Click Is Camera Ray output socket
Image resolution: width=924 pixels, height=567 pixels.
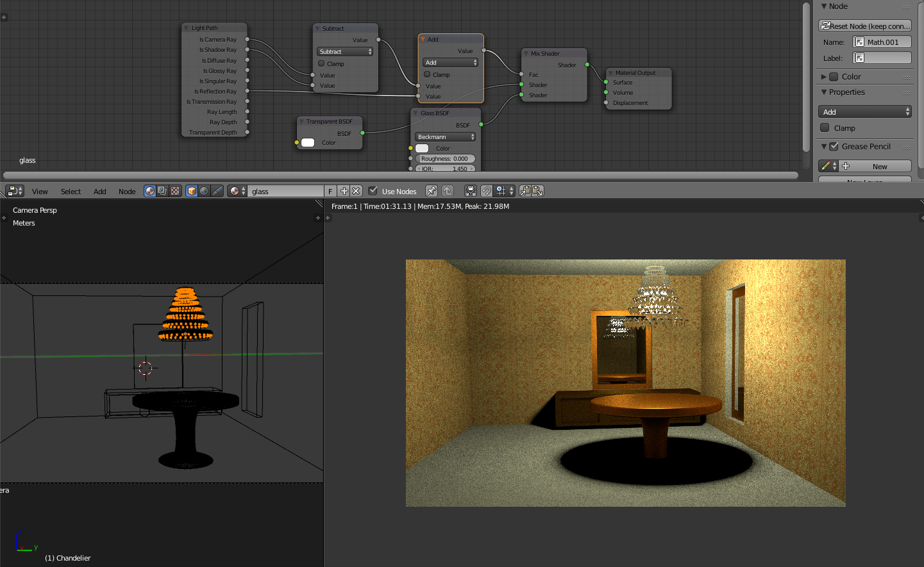pyautogui.click(x=247, y=40)
